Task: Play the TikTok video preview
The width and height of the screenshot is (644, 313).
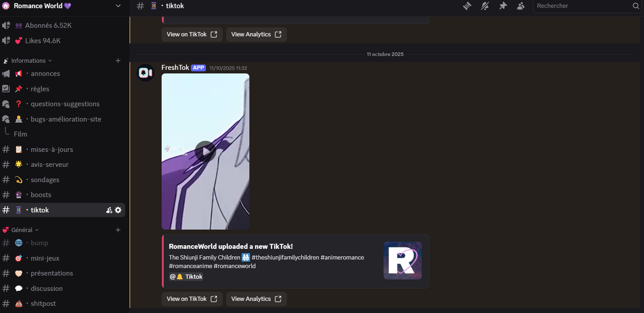Action: tap(205, 152)
